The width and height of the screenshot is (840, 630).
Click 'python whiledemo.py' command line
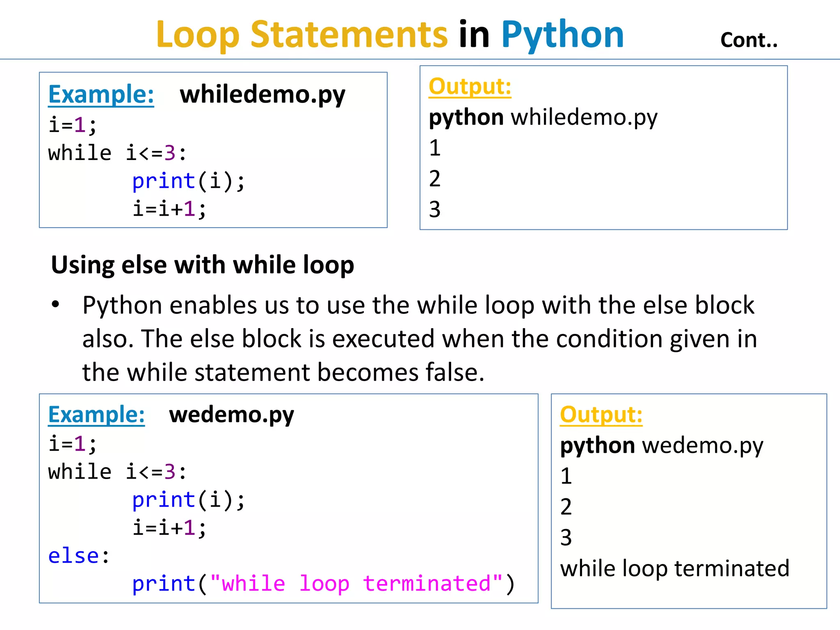coord(543,118)
